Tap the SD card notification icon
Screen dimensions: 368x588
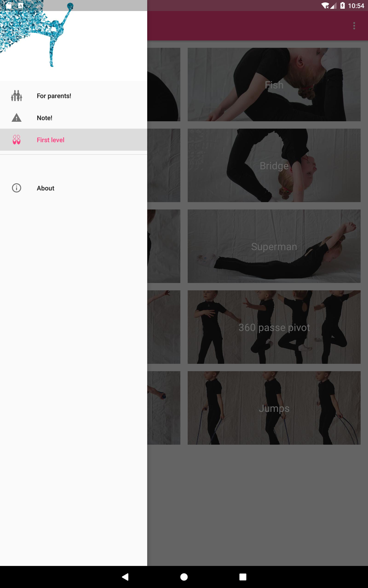coord(9,6)
